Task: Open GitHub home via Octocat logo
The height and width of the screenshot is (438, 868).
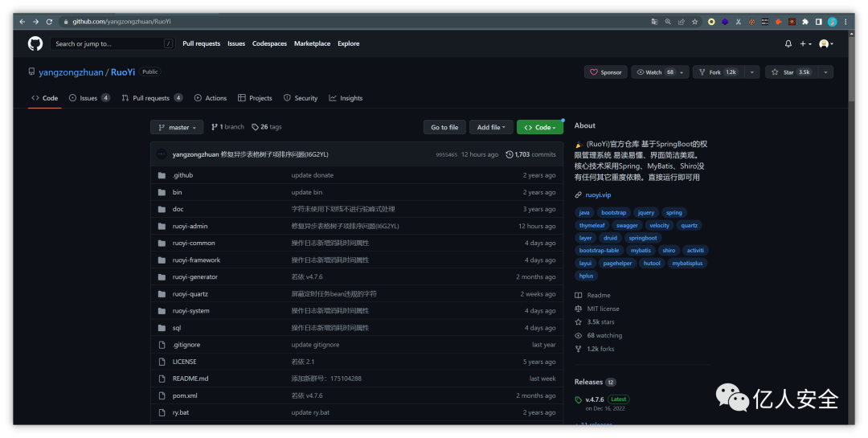Action: [x=35, y=43]
